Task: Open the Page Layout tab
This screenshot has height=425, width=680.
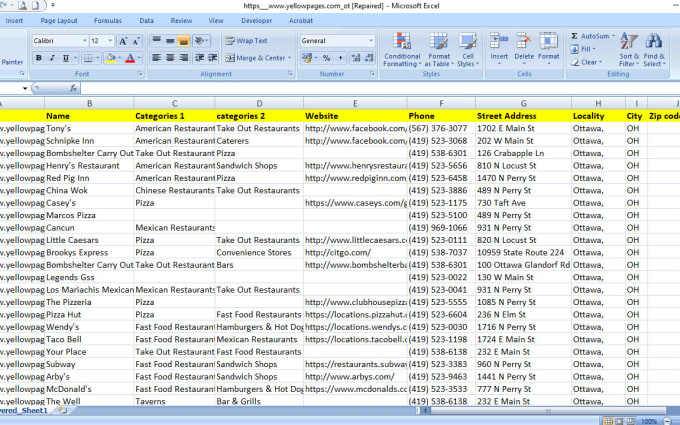Action: click(59, 20)
